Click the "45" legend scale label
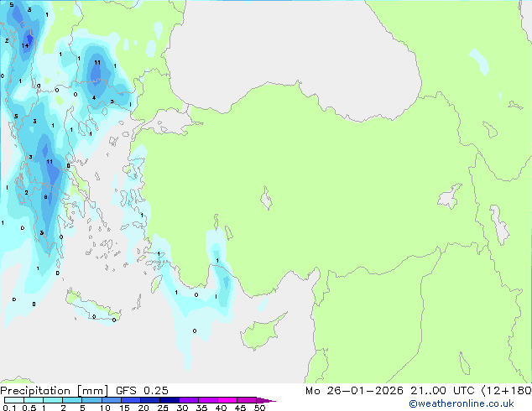The width and height of the screenshot is (532, 411). (x=240, y=408)
